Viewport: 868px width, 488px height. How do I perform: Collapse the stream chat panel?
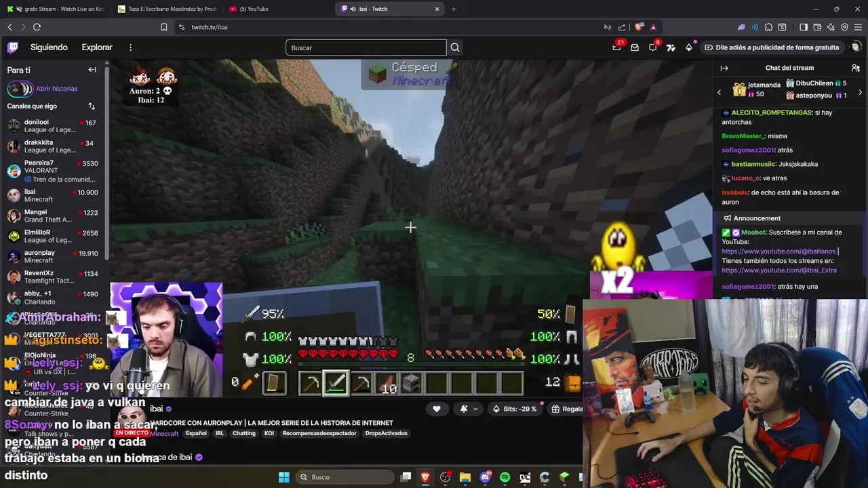[x=724, y=68]
